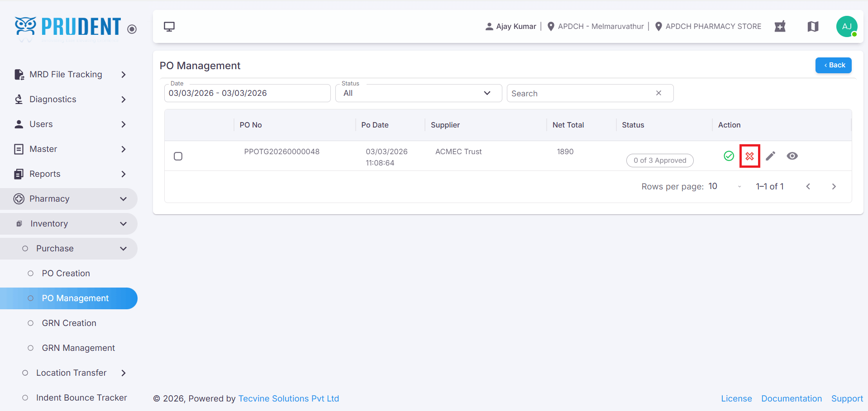This screenshot has width=868, height=411.
Task: Click Supplier column header
Action: click(x=445, y=125)
